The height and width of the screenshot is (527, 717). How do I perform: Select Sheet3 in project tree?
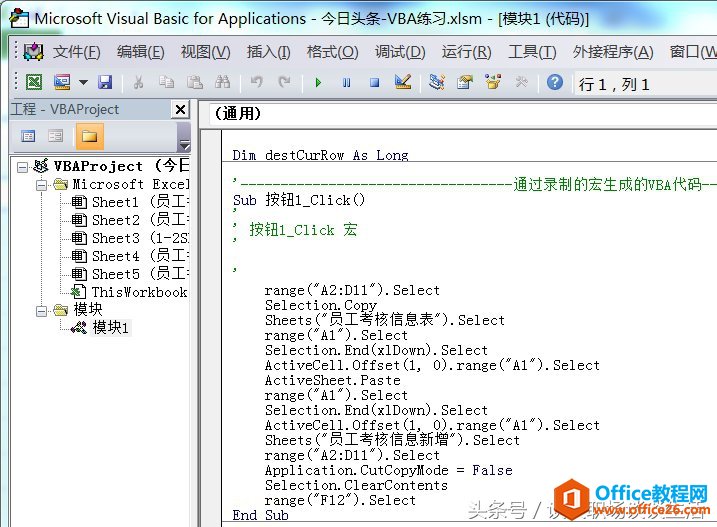(x=130, y=238)
